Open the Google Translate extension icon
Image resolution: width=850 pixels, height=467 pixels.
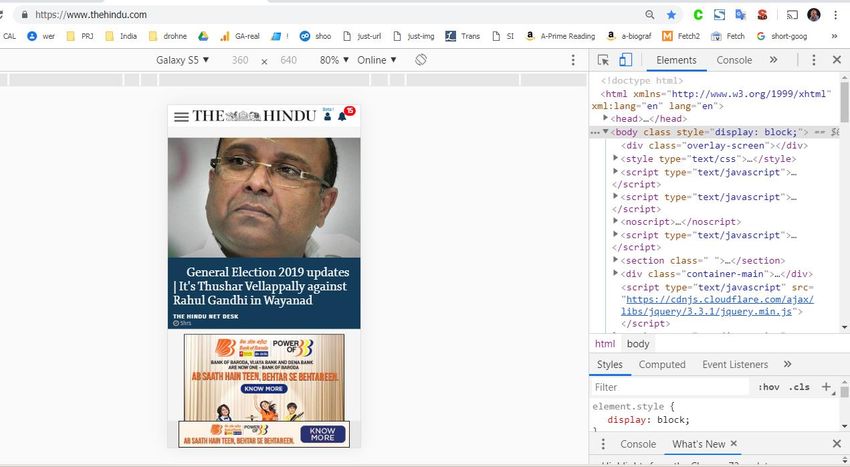click(x=740, y=15)
